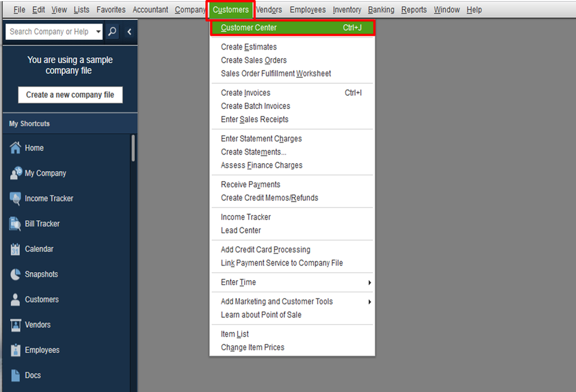Open the Window menu
Image resolution: width=576 pixels, height=392 pixels.
(x=447, y=10)
